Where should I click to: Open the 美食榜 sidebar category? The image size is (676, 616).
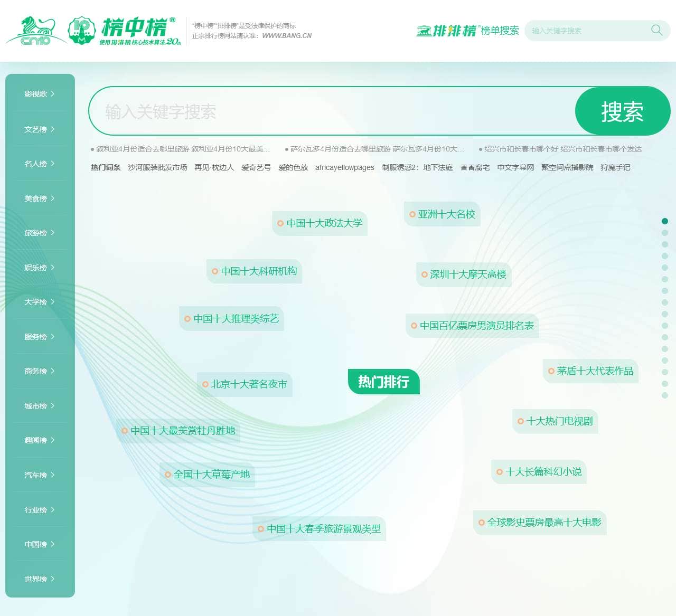point(40,198)
